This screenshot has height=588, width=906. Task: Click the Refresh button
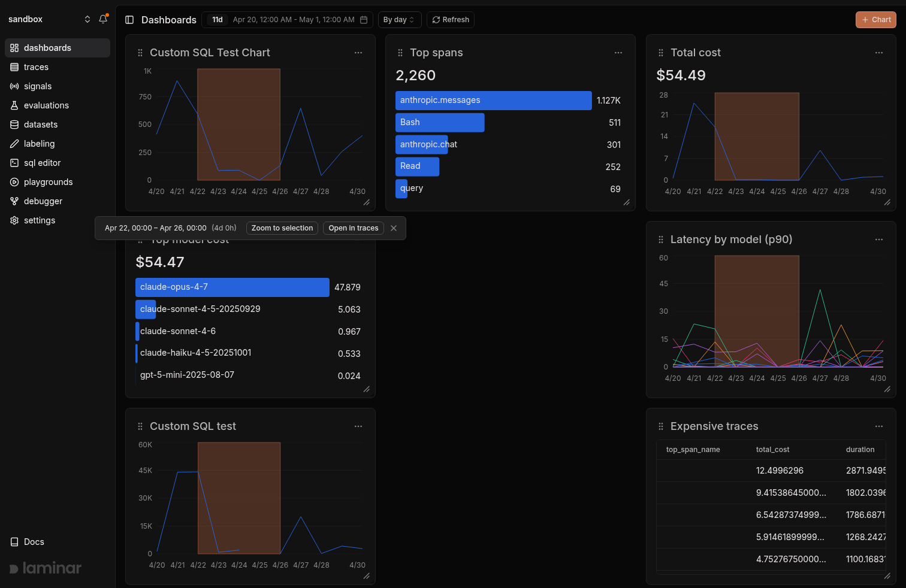451,20
